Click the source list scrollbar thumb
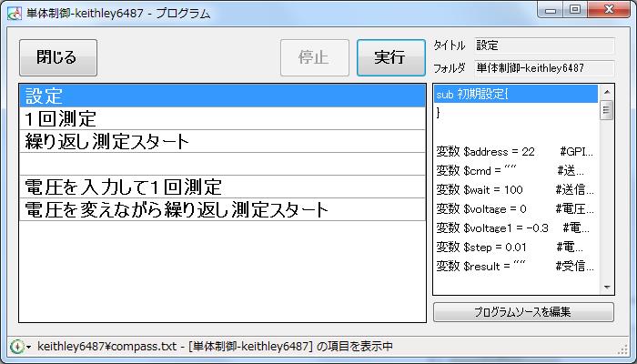Screen dimensions: 637x364 tap(607, 110)
